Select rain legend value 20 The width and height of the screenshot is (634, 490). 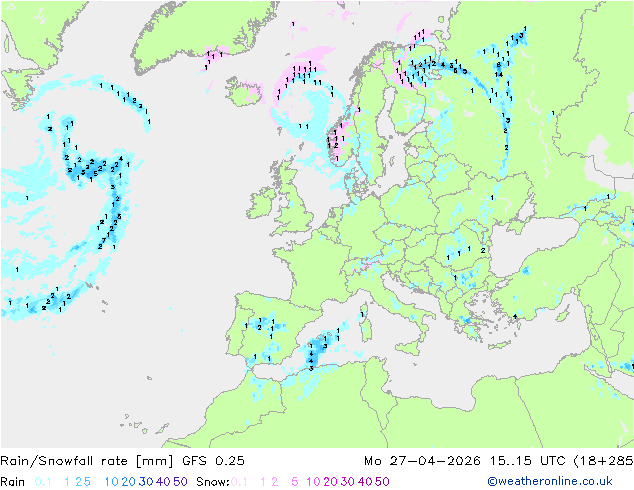point(129,482)
